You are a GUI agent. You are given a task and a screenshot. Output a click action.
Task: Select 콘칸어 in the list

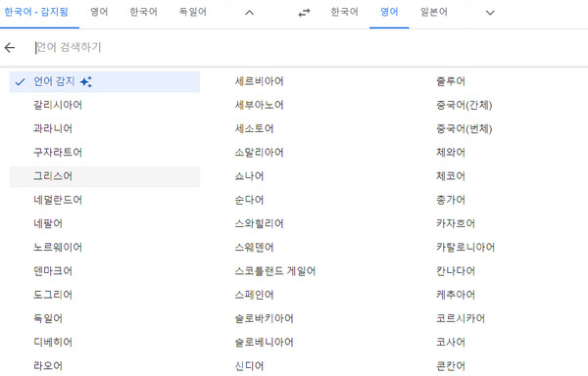point(451,366)
